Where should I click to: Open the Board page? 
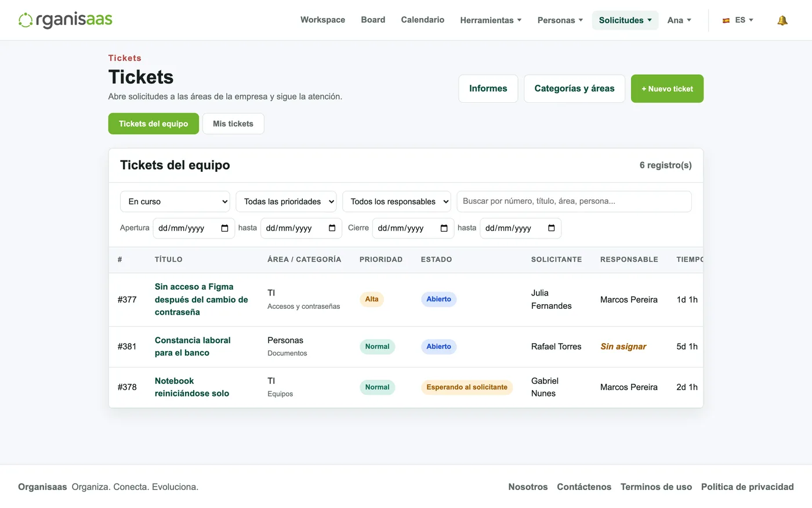[373, 20]
